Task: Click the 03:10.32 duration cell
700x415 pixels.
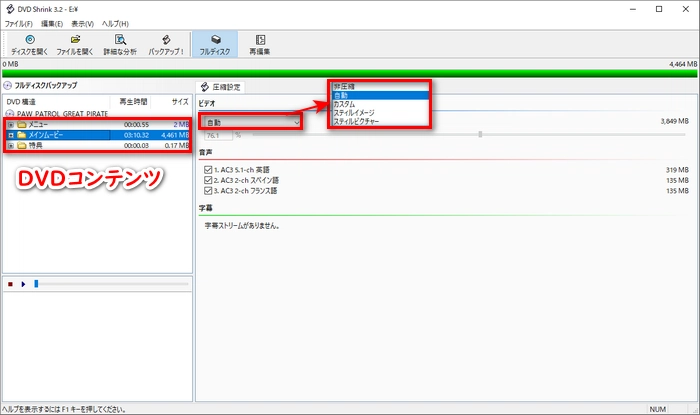Action: coord(137,135)
